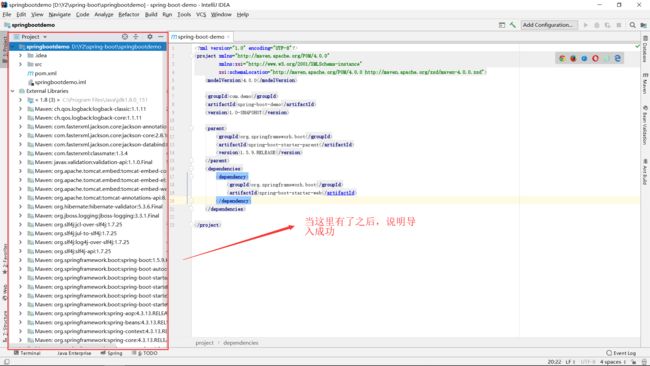Viewport: 650px width, 366px height.
Task: Collapse External Libraries node
Action: (x=12, y=91)
